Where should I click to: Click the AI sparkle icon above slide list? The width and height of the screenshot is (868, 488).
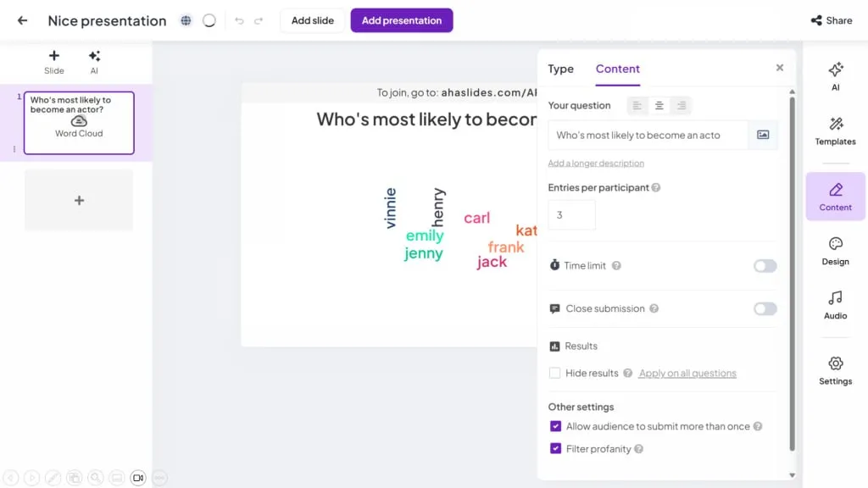(94, 61)
